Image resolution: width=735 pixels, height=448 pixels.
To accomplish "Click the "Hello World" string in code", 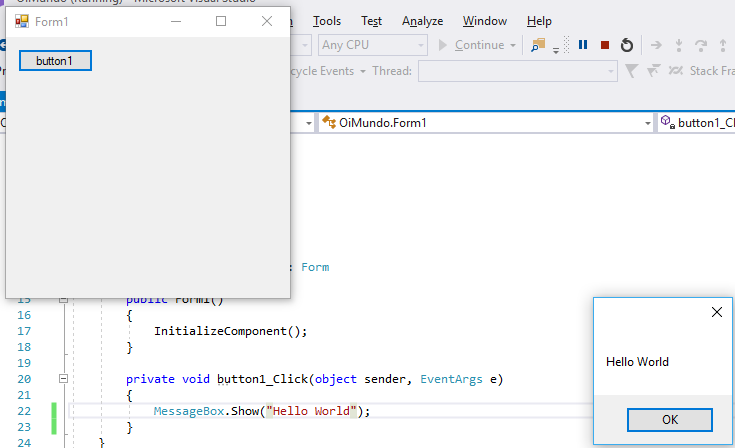I will tap(312, 411).
